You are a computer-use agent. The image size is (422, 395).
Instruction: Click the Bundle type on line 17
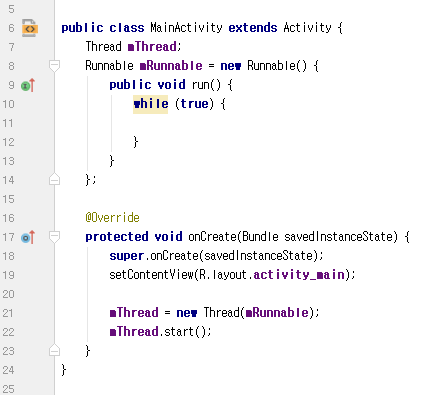coord(260,237)
